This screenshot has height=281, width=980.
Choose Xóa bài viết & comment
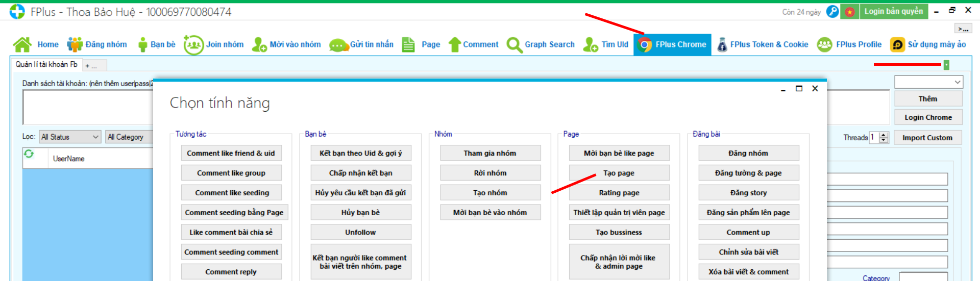click(749, 272)
